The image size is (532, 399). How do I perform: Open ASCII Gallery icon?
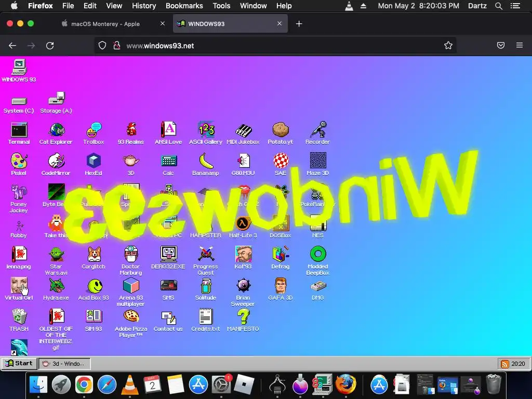tap(206, 130)
